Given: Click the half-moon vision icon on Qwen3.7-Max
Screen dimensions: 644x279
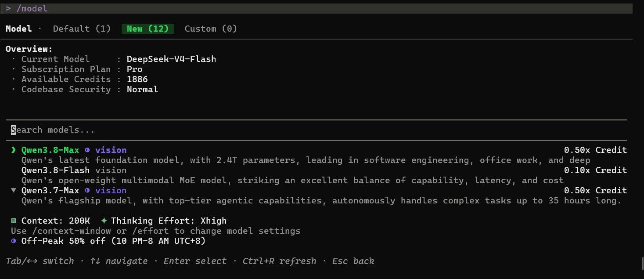Looking at the screenshot, I should tap(87, 191).
